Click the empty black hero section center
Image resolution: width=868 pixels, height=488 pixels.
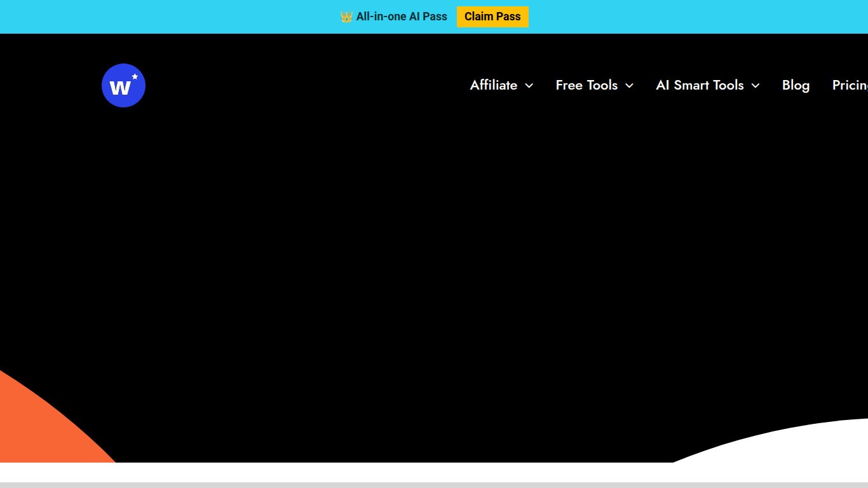point(434,254)
